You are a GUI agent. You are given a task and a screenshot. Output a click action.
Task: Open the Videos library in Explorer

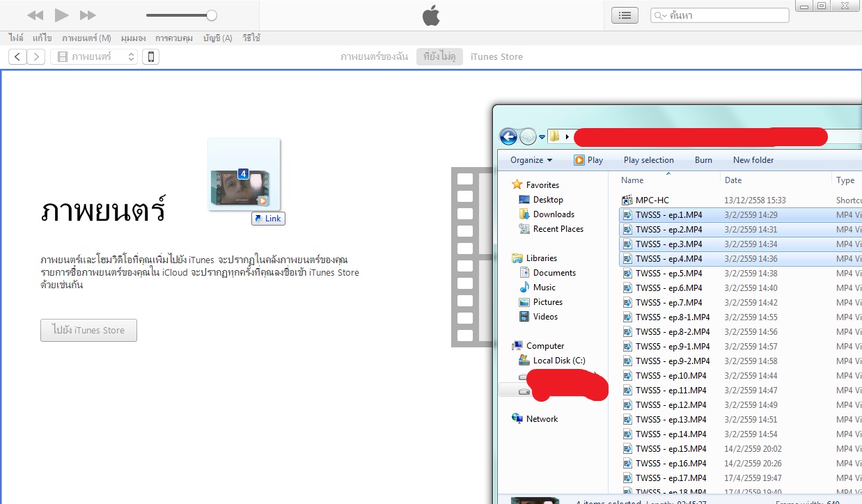point(538,317)
